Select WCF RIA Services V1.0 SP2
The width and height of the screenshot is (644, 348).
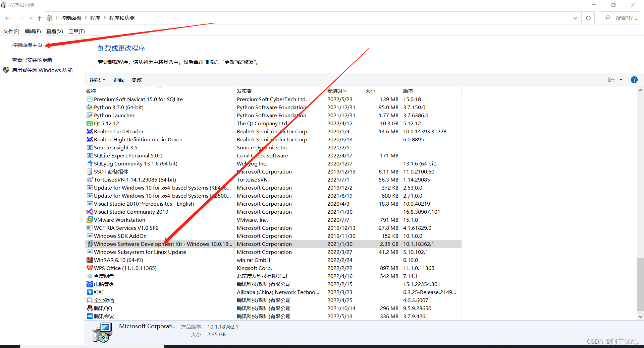point(273,228)
